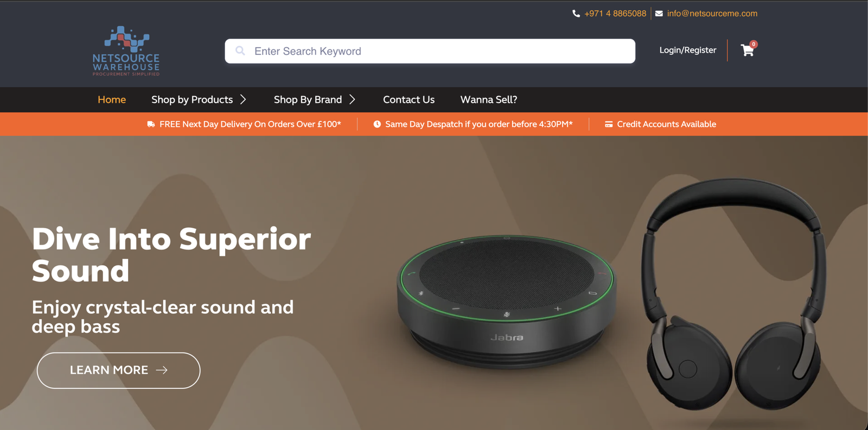
Task: Click the Netsource Warehouse logo
Action: (126, 51)
